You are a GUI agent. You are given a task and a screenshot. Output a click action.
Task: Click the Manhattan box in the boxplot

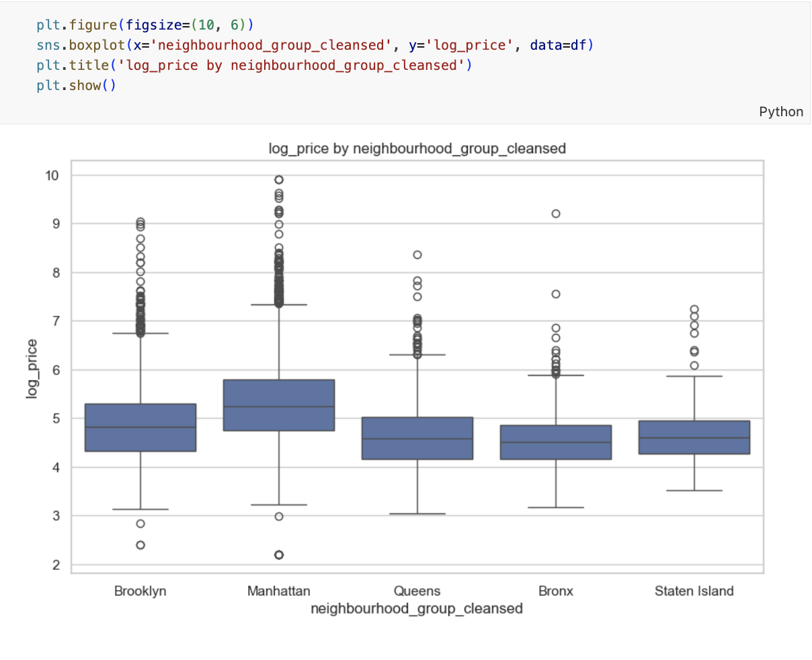279,405
